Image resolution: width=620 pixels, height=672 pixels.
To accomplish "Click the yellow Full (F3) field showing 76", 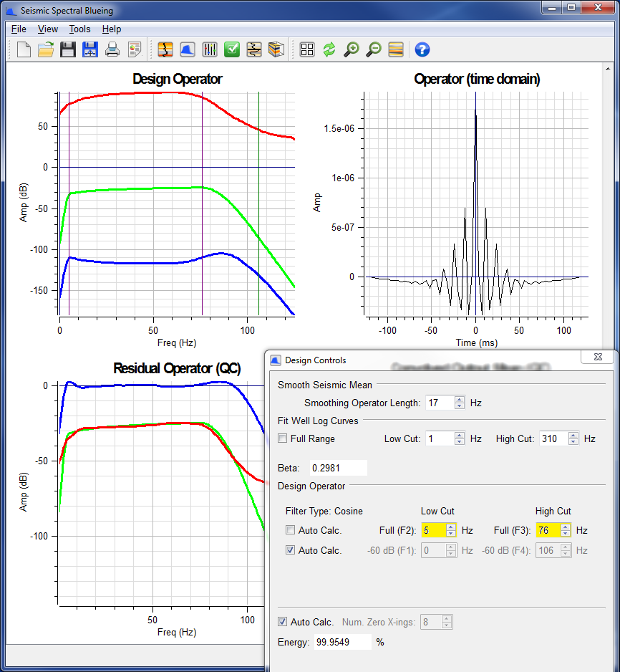I will point(548,530).
